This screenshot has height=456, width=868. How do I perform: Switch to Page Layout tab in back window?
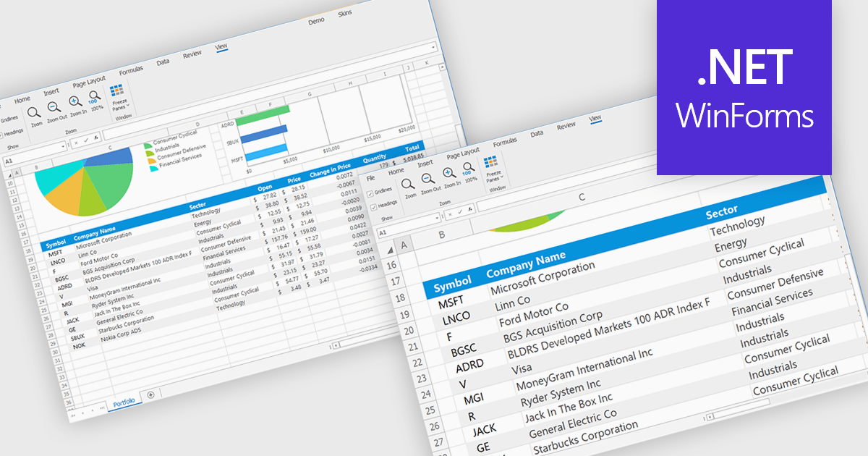pyautogui.click(x=89, y=81)
